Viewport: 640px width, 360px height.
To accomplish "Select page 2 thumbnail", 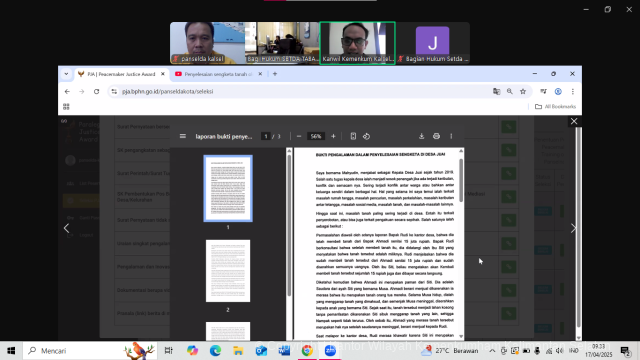I will (x=228, y=271).
